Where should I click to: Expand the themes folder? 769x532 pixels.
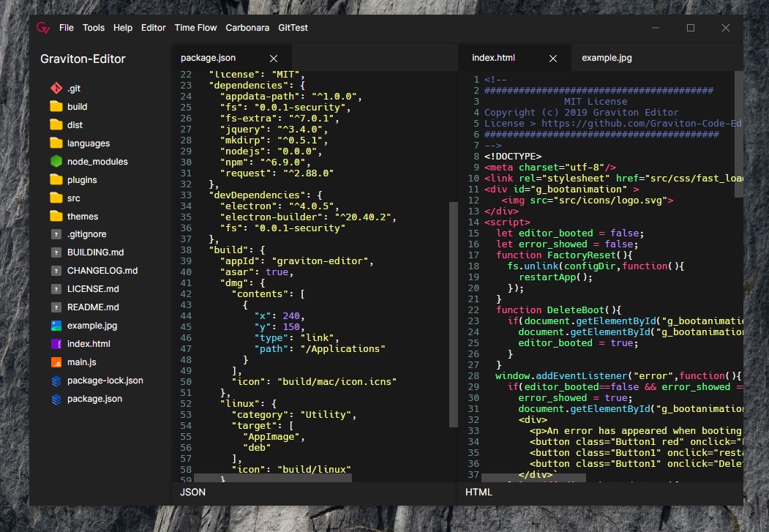(56, 216)
